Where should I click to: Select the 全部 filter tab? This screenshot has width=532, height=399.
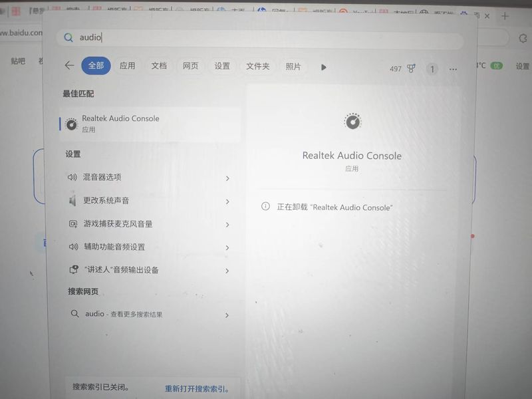click(96, 66)
